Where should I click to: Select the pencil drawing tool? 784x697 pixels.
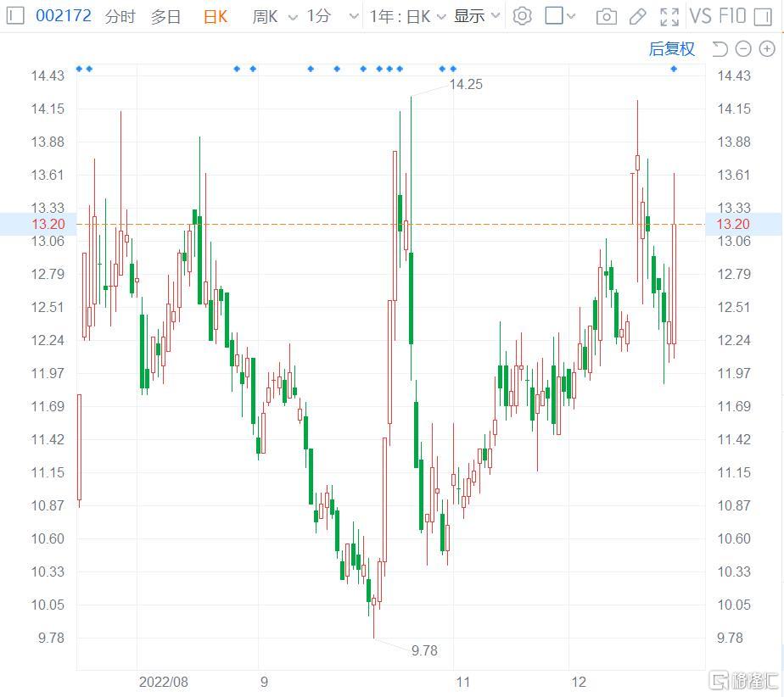(637, 16)
